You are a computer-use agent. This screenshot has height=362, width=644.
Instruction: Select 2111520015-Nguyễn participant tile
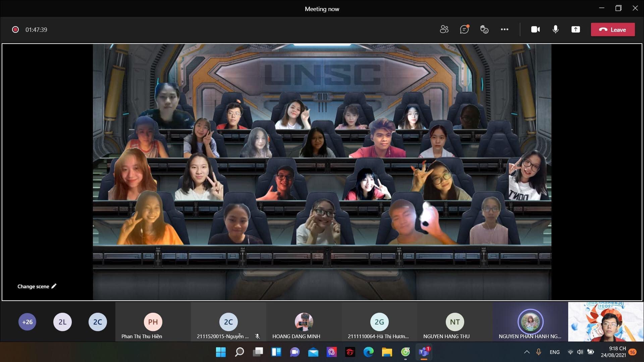(x=228, y=322)
